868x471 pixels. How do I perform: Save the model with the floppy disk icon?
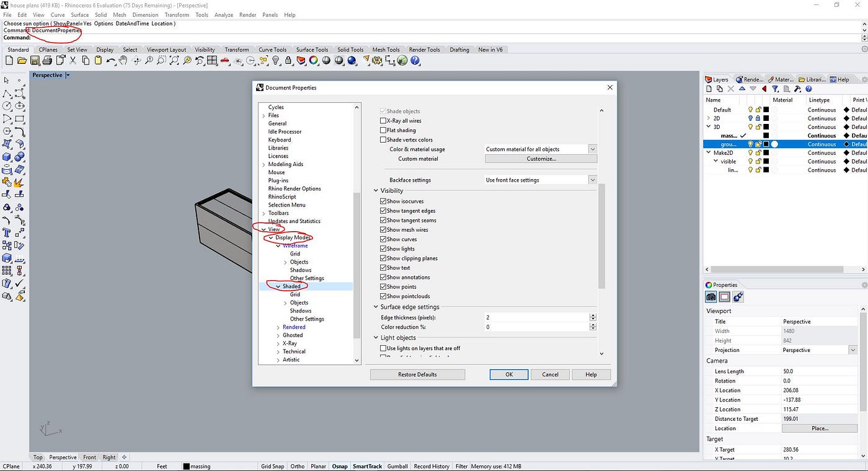coord(35,60)
